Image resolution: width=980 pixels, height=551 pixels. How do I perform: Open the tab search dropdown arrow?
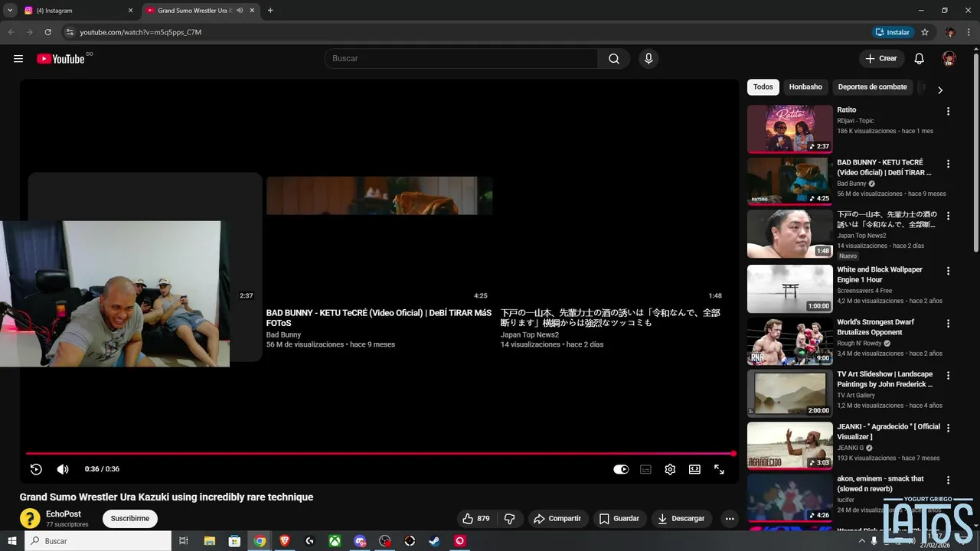(10, 11)
